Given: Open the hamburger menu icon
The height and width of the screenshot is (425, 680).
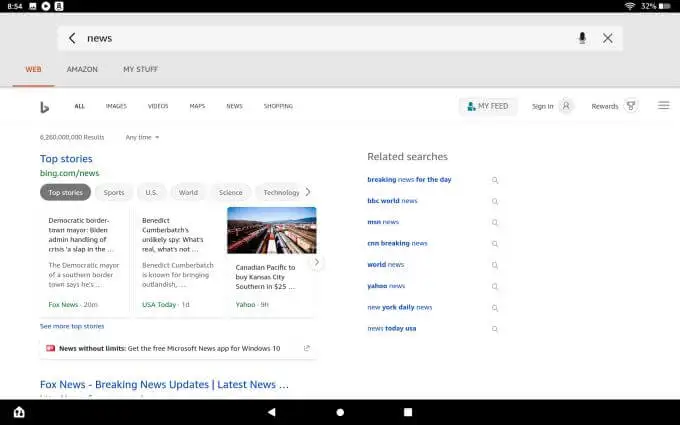Looking at the screenshot, I should tap(664, 105).
